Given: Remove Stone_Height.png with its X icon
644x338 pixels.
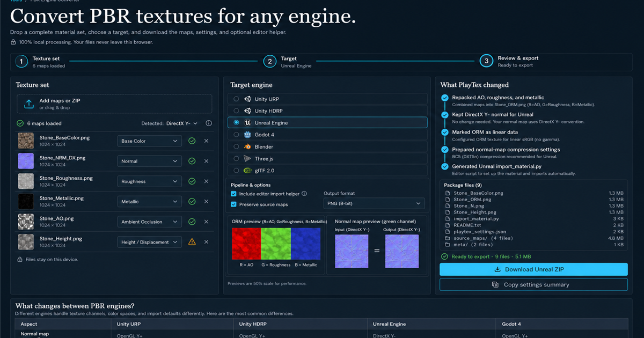Looking at the screenshot, I should 206,242.
